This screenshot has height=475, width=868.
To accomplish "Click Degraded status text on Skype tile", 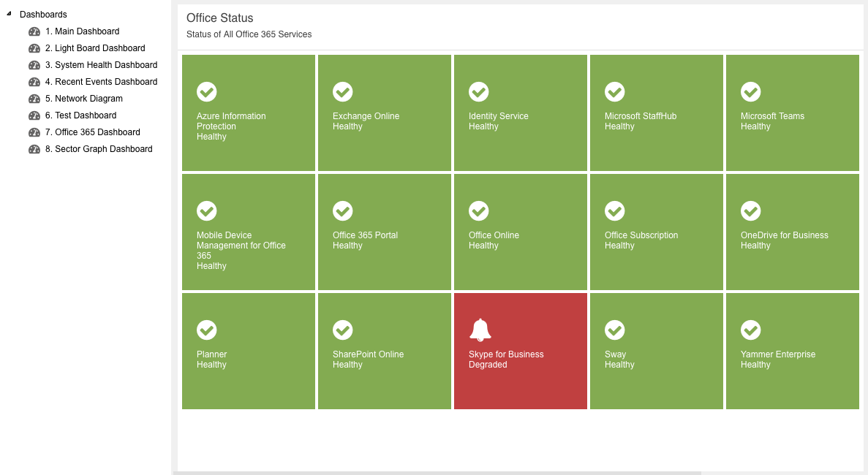I will click(488, 365).
